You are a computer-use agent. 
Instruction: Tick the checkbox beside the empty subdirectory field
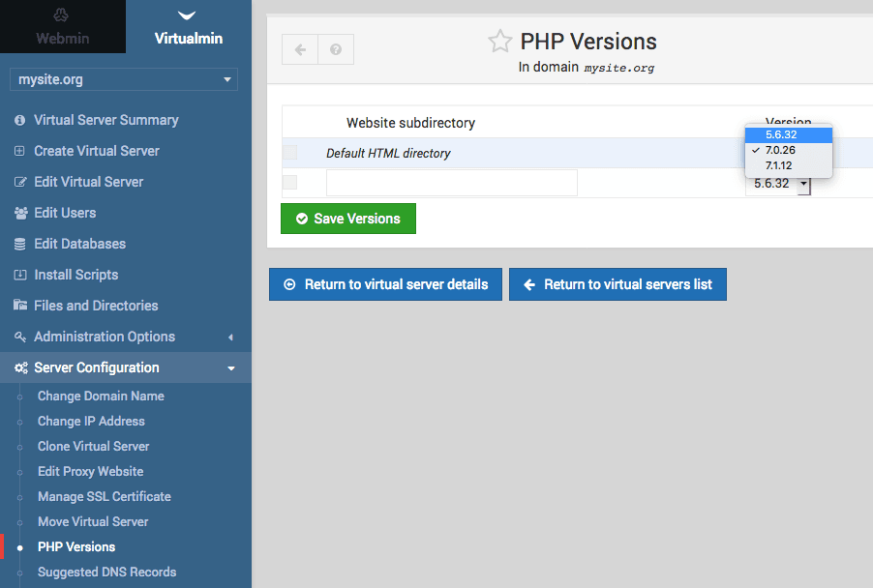[x=290, y=182]
